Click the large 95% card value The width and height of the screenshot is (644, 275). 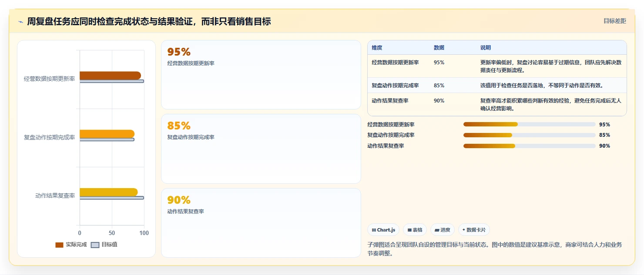tap(179, 52)
